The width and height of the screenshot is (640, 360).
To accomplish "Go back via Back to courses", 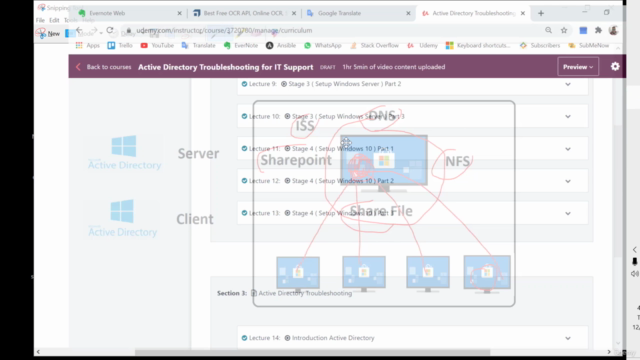I will 104,67.
